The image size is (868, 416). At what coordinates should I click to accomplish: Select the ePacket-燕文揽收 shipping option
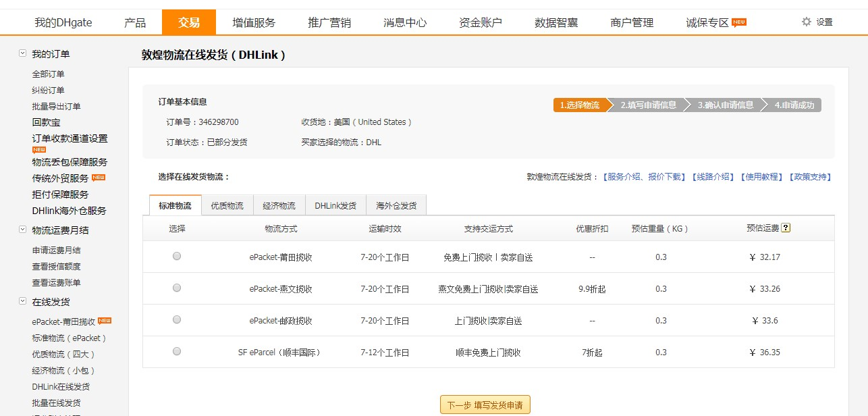click(177, 288)
